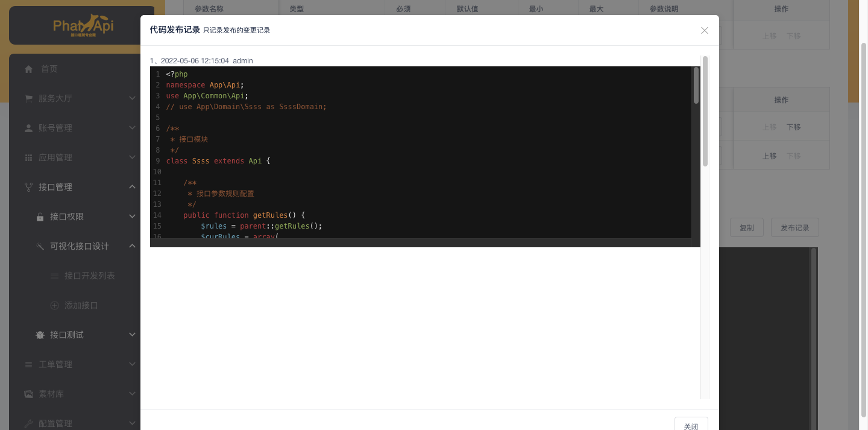Viewport: 868px width, 430px height.
Task: Click the page scrollbar at the far right
Action: pyautogui.click(x=864, y=229)
